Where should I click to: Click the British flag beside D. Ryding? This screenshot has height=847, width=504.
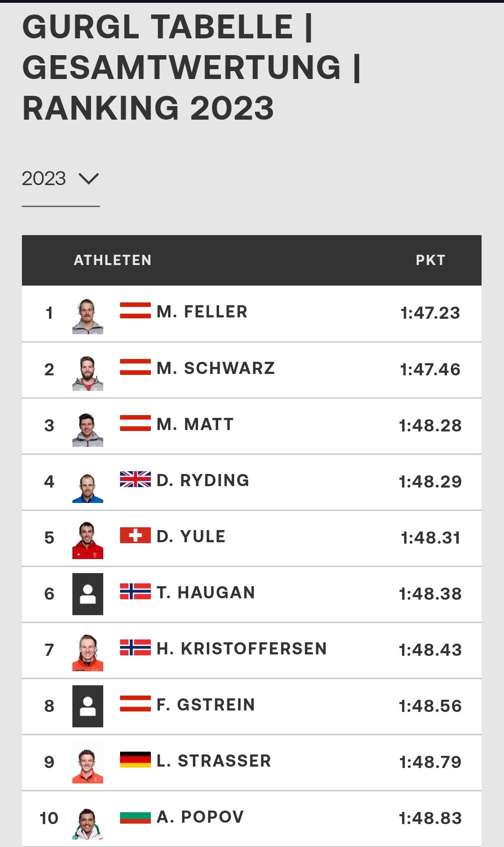pos(135,479)
